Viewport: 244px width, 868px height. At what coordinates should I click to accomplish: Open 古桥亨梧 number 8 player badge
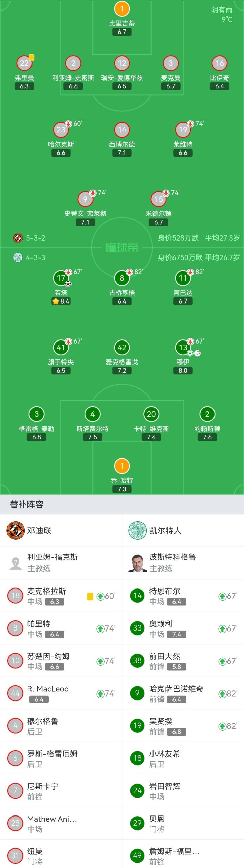[122, 278]
